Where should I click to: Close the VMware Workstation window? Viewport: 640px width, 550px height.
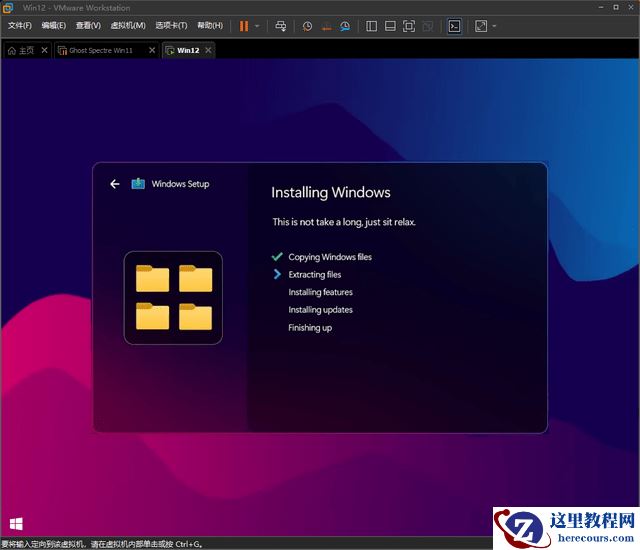point(631,7)
